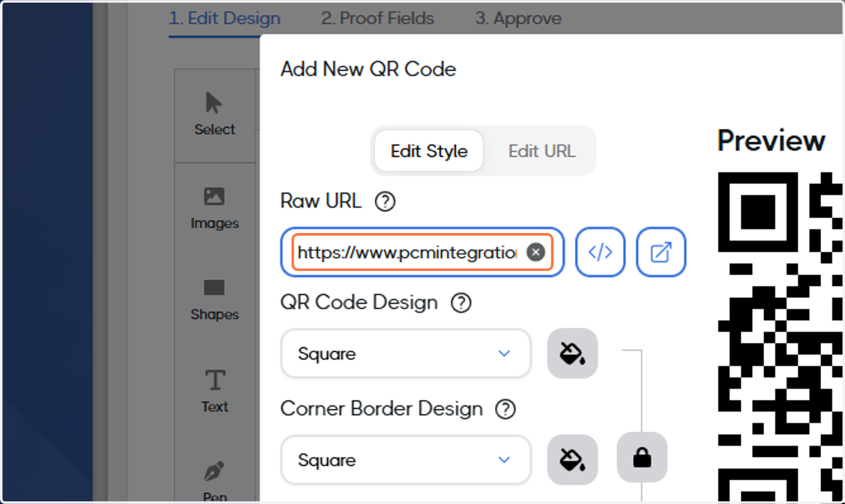Image resolution: width=845 pixels, height=504 pixels.
Task: Click the Raw URL label
Action: coord(321,201)
